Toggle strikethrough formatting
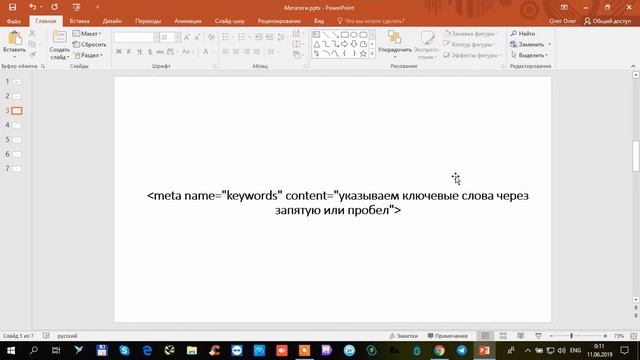The image size is (640, 360). coord(160,51)
